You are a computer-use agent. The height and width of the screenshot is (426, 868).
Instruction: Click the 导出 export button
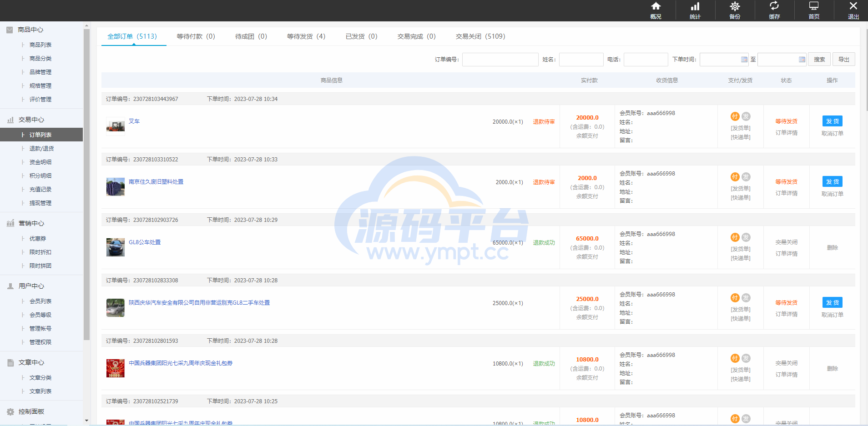coord(844,60)
